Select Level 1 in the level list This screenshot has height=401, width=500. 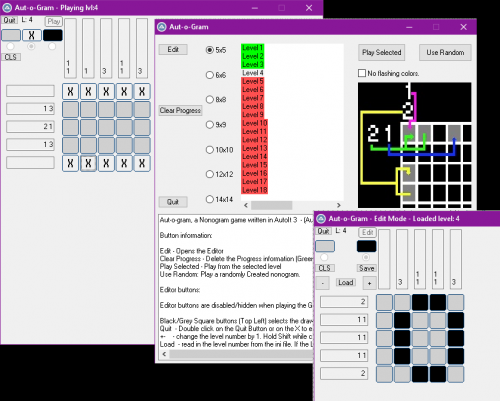click(x=253, y=48)
